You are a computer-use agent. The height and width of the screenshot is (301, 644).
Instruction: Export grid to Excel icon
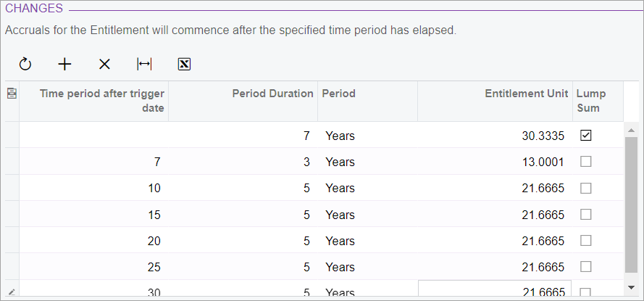(x=185, y=64)
